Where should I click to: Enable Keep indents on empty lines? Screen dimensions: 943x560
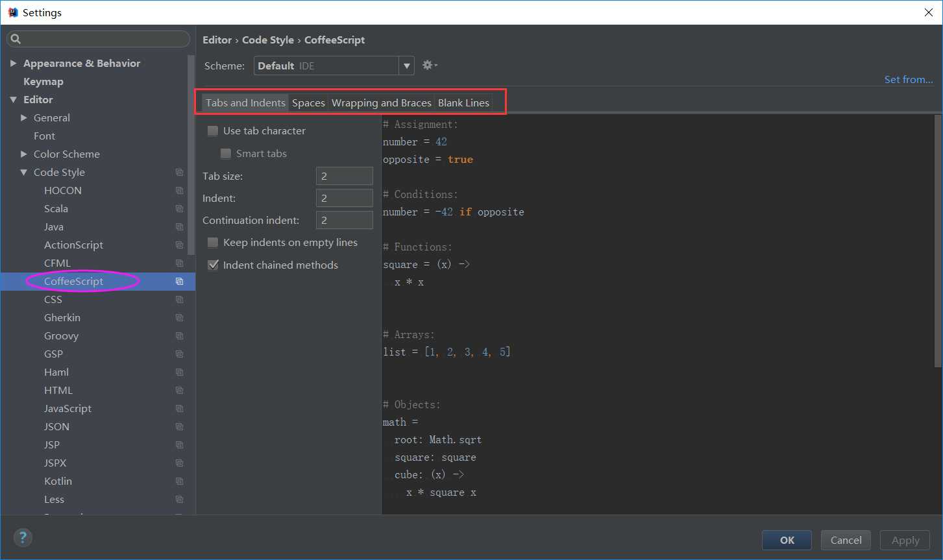point(213,243)
